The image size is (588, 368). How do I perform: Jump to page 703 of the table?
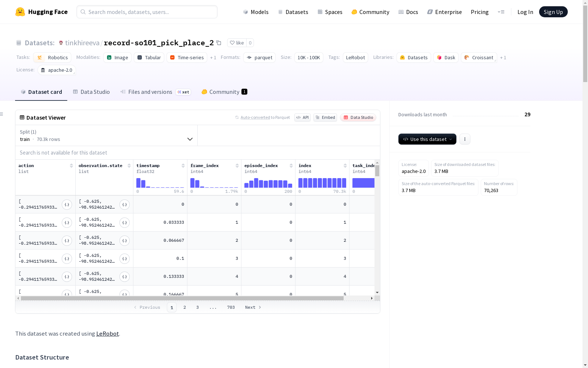pyautogui.click(x=231, y=307)
